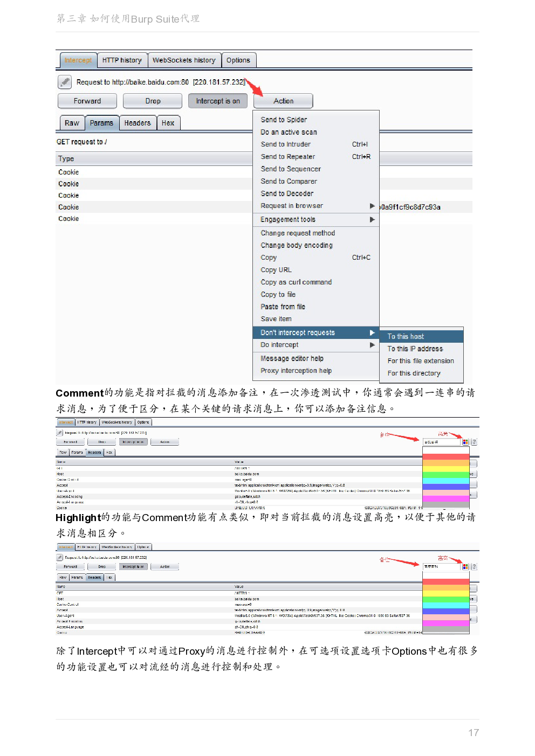Click the comment input field in the middle screenshot

tap(442, 442)
